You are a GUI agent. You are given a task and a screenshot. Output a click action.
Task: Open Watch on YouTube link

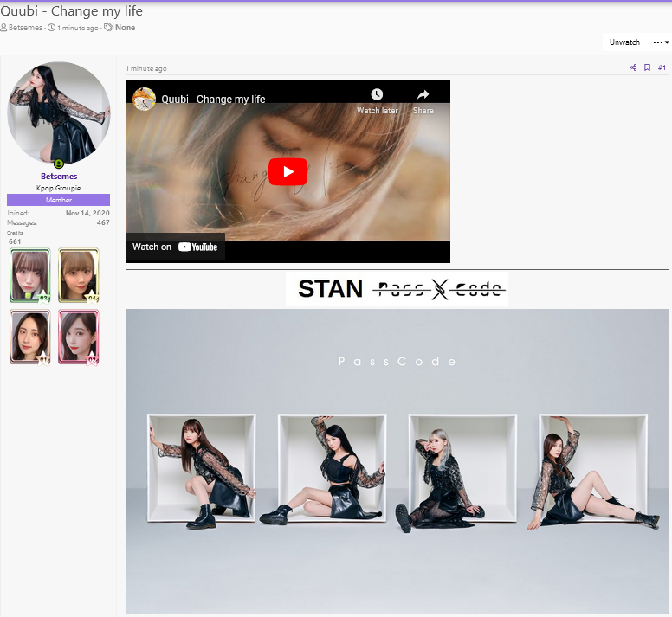[175, 247]
